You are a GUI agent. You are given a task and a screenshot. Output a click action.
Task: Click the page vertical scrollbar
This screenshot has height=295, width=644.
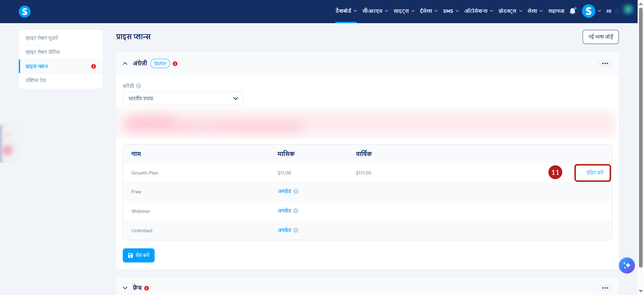click(641, 138)
